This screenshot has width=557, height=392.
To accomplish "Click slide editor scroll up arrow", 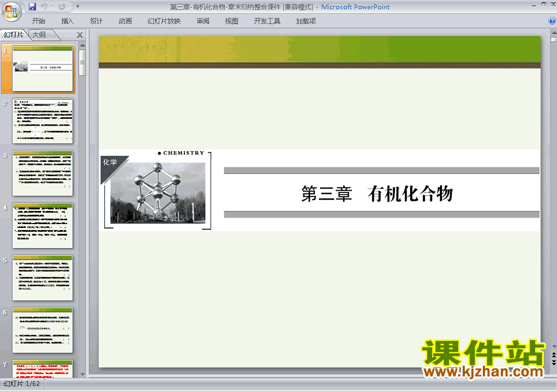I will [x=554, y=33].
